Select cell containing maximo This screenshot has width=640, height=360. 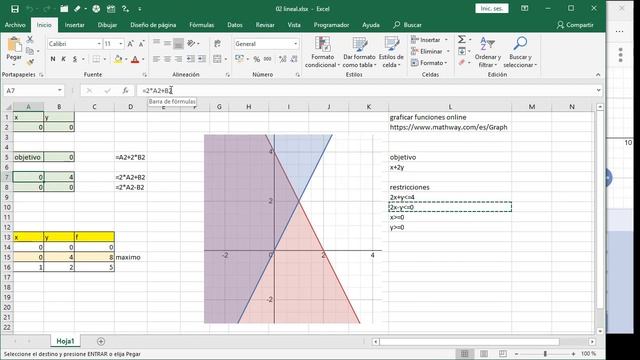pos(131,257)
